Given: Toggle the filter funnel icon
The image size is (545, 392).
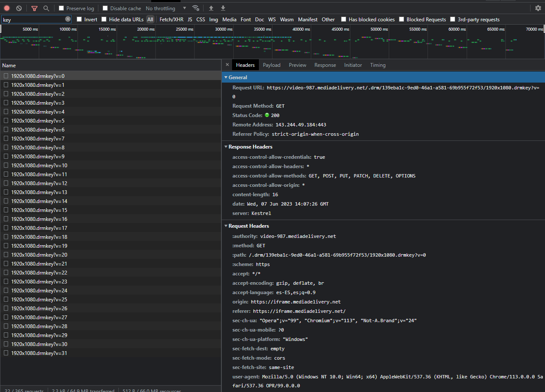Looking at the screenshot, I should [x=34, y=8].
